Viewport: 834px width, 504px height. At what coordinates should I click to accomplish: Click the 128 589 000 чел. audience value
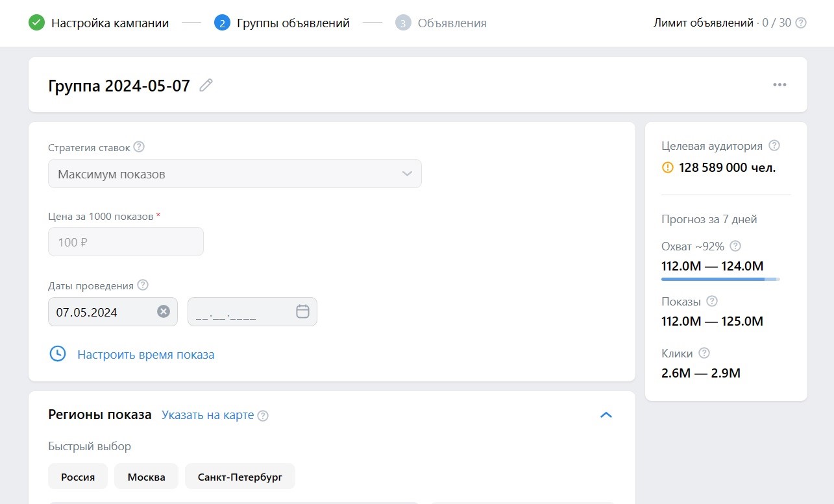[x=728, y=168]
